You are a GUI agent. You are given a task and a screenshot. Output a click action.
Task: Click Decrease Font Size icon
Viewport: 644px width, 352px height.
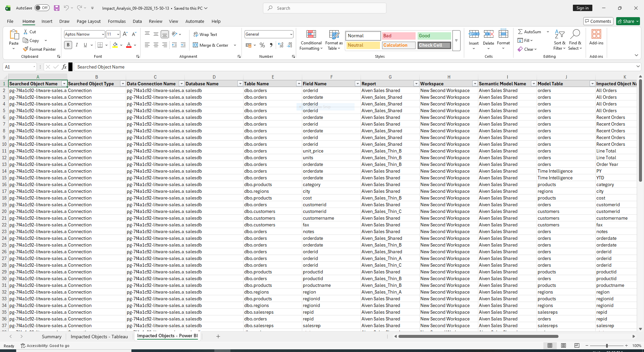click(x=134, y=34)
